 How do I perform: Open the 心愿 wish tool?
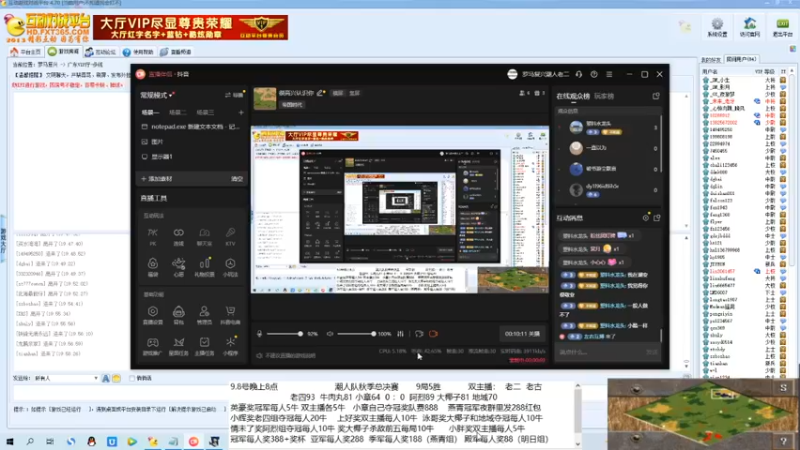coord(179,267)
